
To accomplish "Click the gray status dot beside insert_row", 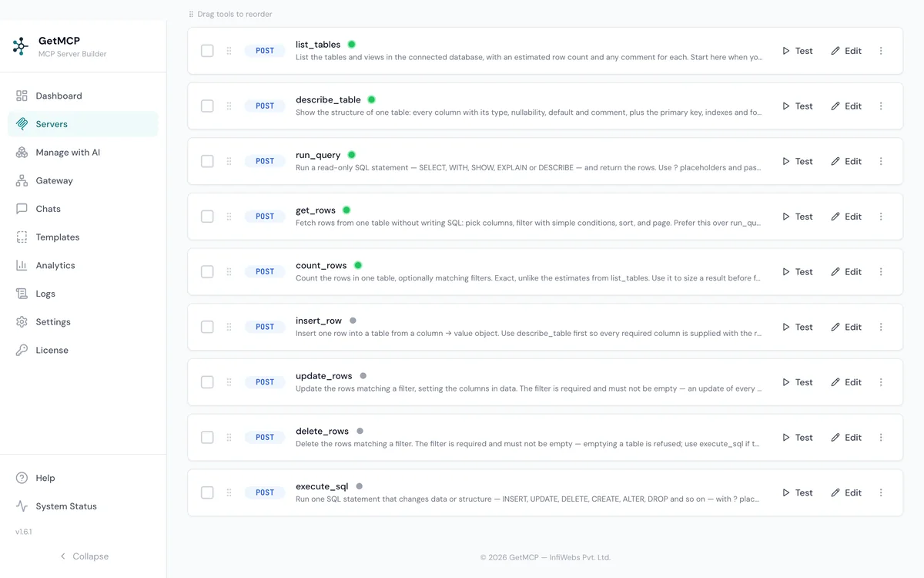I will [x=353, y=321].
